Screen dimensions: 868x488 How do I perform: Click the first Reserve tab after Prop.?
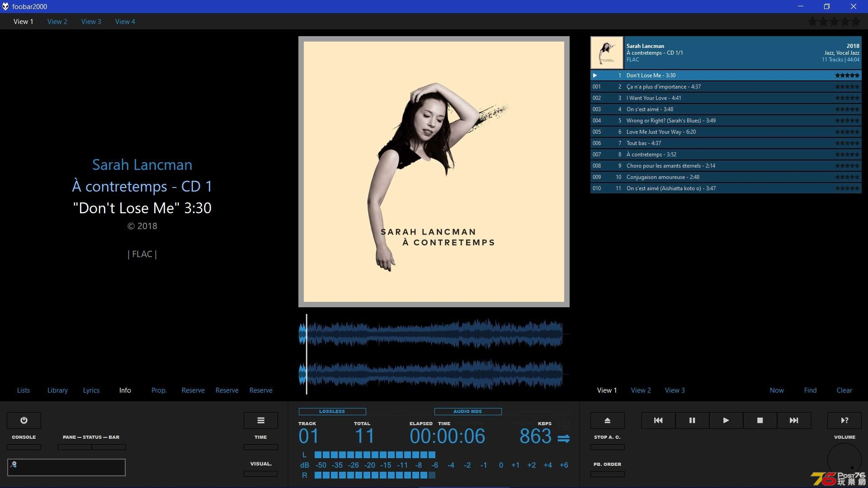point(193,390)
